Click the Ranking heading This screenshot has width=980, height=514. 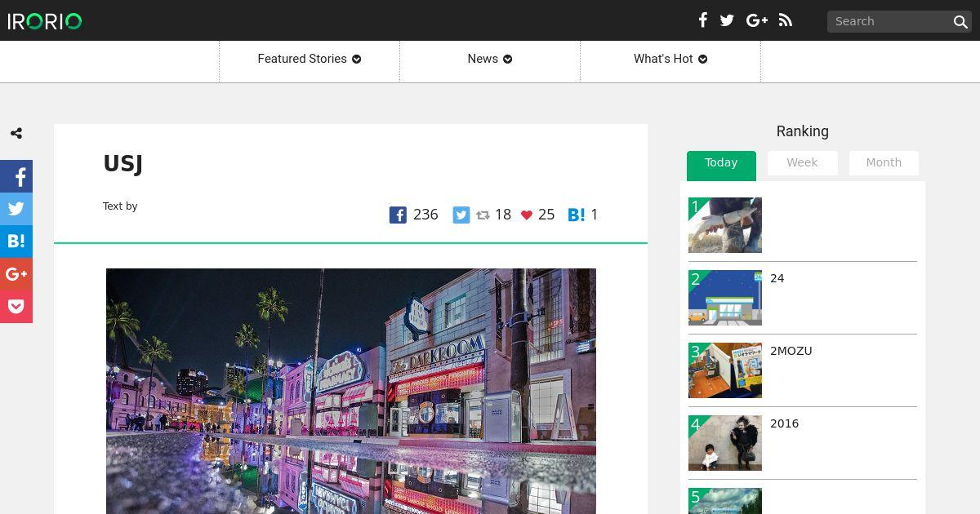pos(802,131)
